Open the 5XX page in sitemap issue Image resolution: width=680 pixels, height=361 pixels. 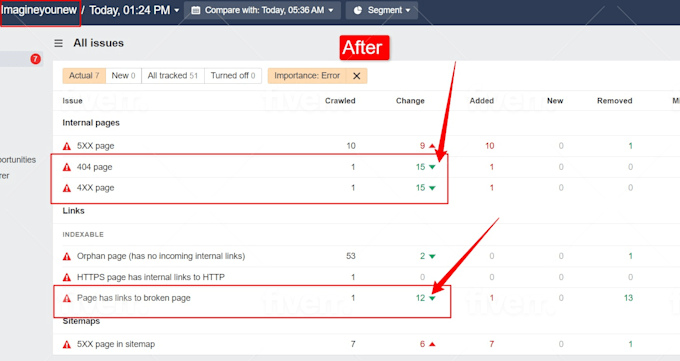coord(116,344)
